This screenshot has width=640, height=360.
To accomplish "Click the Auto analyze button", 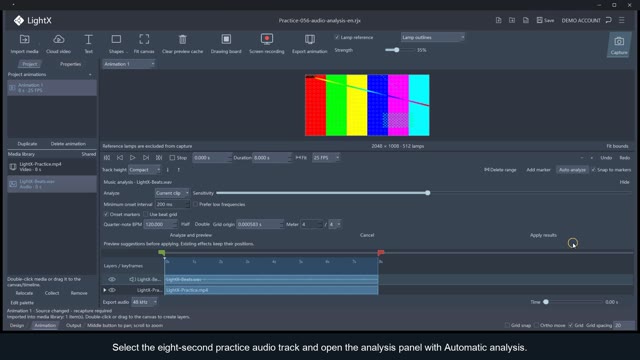I will (572, 170).
